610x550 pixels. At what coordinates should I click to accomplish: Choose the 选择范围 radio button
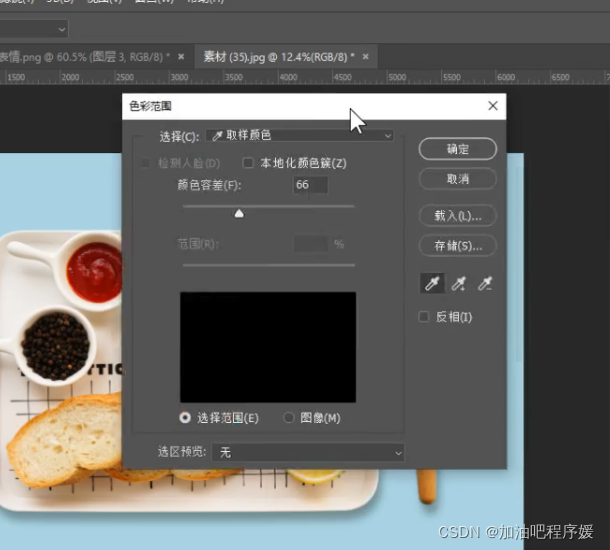tap(185, 418)
